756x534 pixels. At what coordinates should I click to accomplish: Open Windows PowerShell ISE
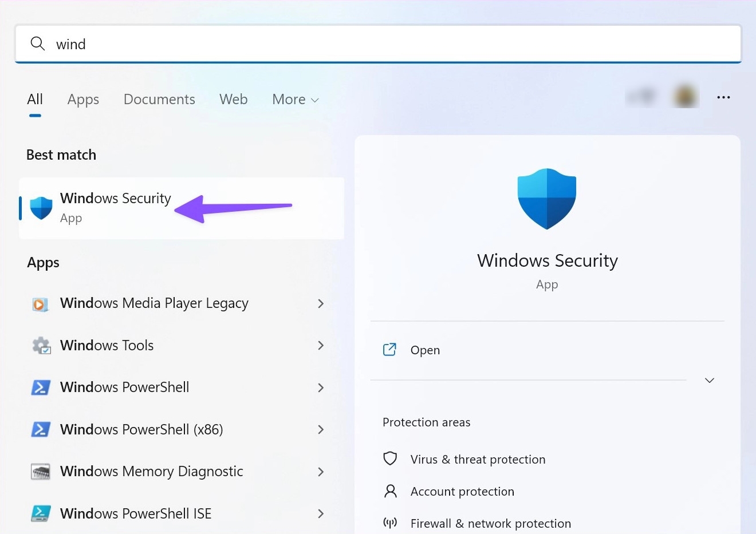135,513
